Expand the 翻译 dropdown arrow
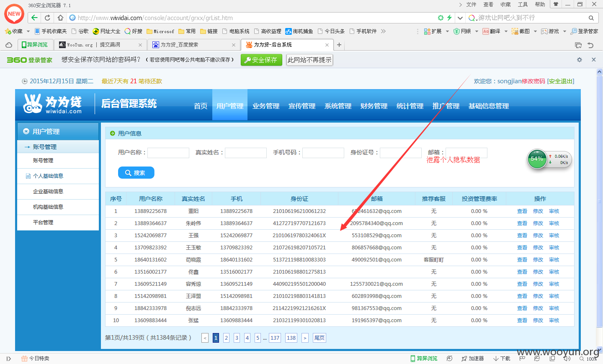603x364 pixels. pyautogui.click(x=506, y=31)
